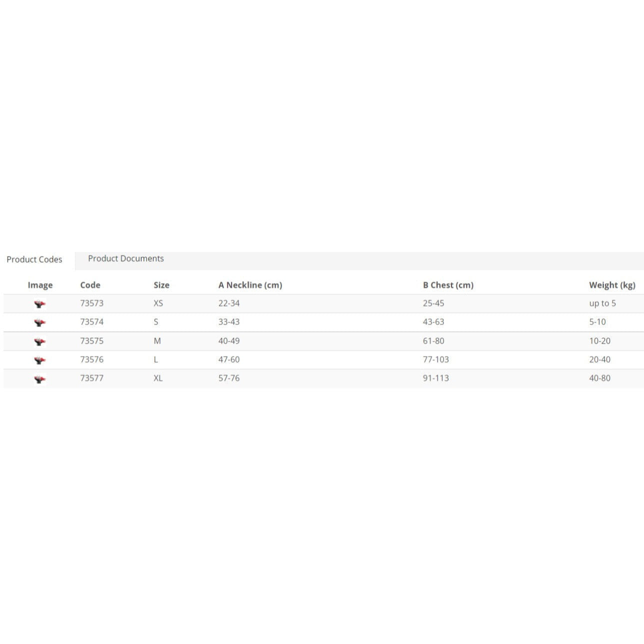This screenshot has width=644, height=644.
Task: Select the Product Codes tab
Action: pos(34,259)
